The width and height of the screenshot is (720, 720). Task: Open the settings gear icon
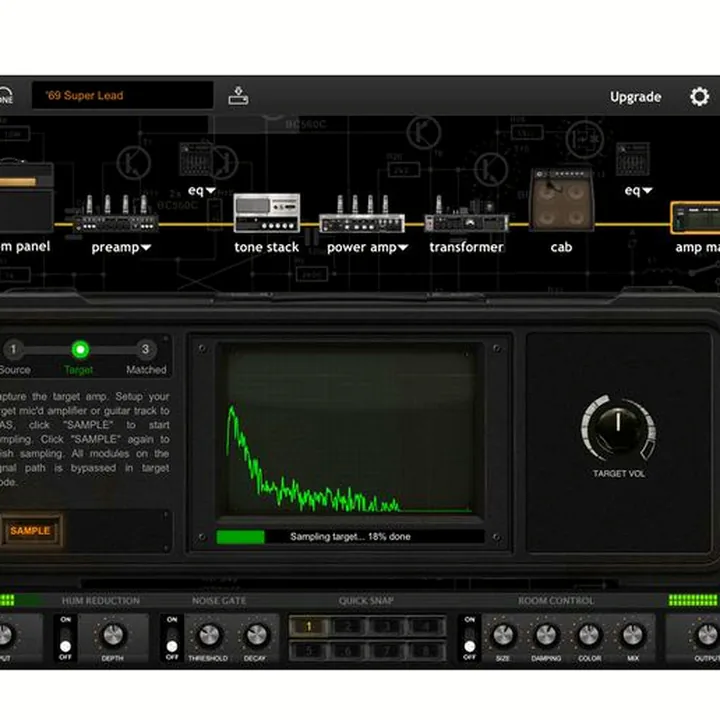point(699,96)
